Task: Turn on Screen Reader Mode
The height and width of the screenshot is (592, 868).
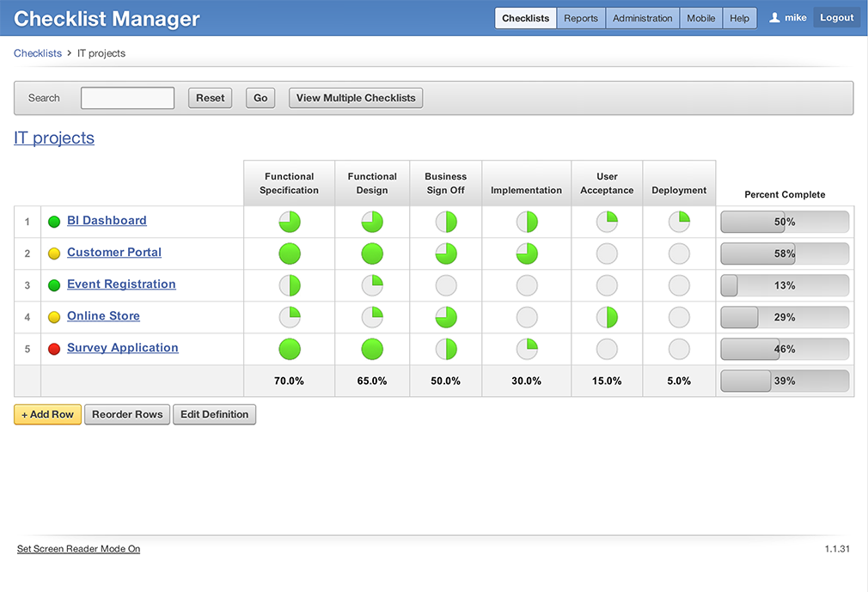Action: point(78,549)
